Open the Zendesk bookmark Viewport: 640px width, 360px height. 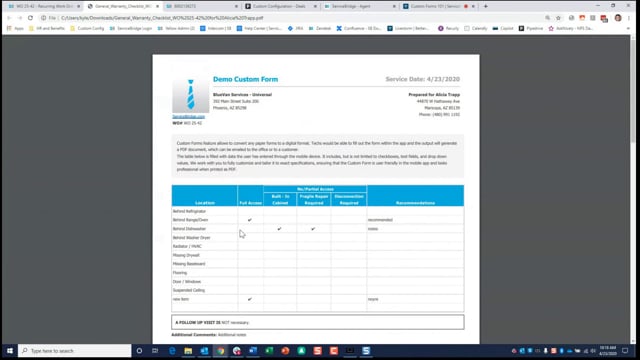[320, 29]
